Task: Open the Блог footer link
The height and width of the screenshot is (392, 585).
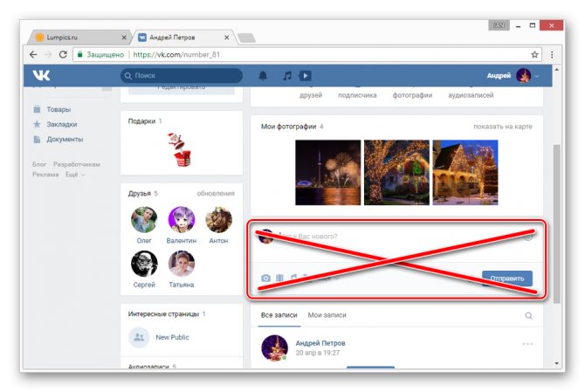Action: [39, 164]
